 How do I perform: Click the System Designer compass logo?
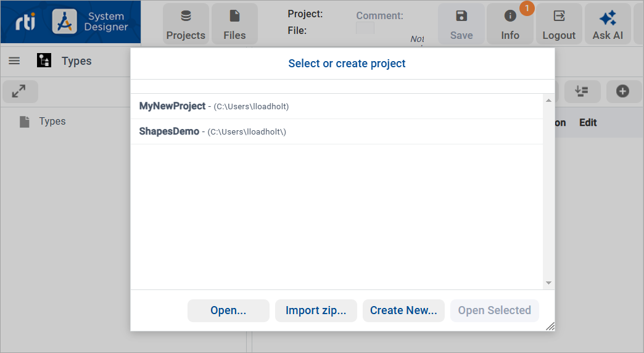click(64, 22)
